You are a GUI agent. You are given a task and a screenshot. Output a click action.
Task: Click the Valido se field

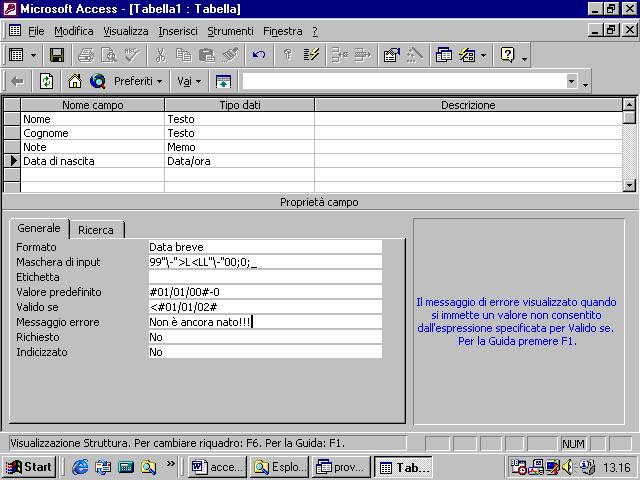[x=265, y=307]
